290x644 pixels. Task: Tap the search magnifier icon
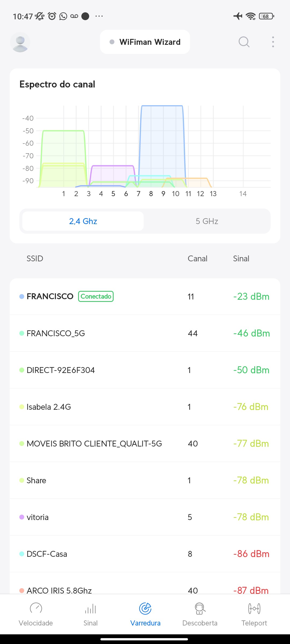click(x=244, y=42)
